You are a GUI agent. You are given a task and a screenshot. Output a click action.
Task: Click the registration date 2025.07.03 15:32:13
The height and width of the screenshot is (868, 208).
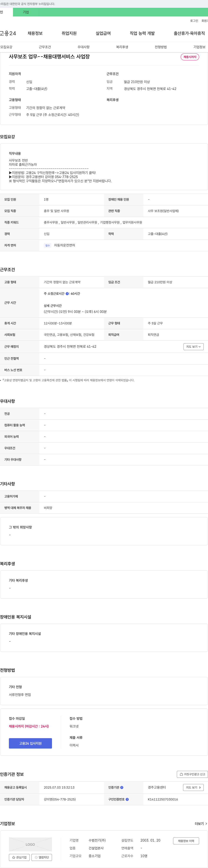[x=59, y=787]
